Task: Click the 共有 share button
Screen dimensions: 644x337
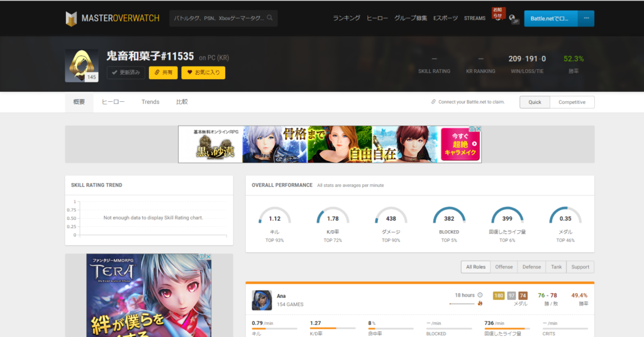Action: (x=163, y=72)
